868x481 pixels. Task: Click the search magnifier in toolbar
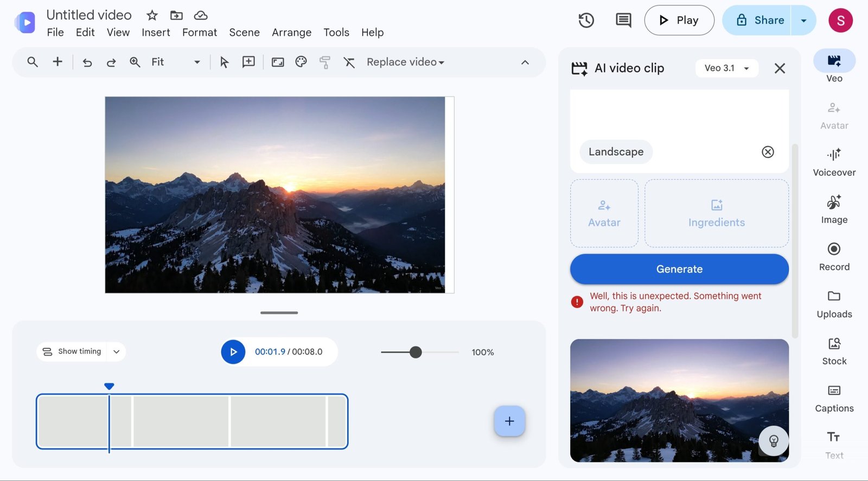point(33,62)
